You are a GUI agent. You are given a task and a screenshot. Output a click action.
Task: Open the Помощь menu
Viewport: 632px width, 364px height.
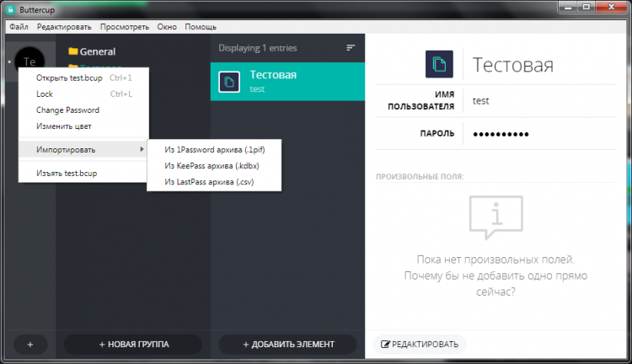[201, 27]
